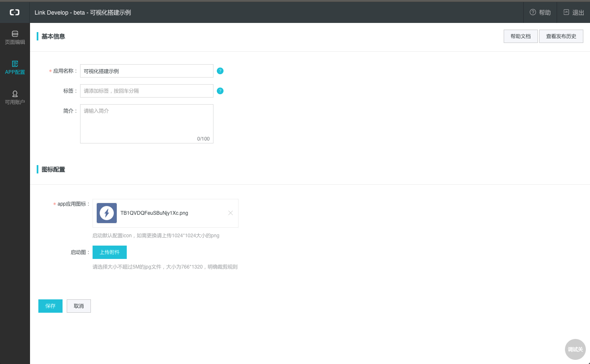Image resolution: width=590 pixels, height=364 pixels.
Task: Open the 页面编辑 sidebar item
Action: (x=15, y=38)
